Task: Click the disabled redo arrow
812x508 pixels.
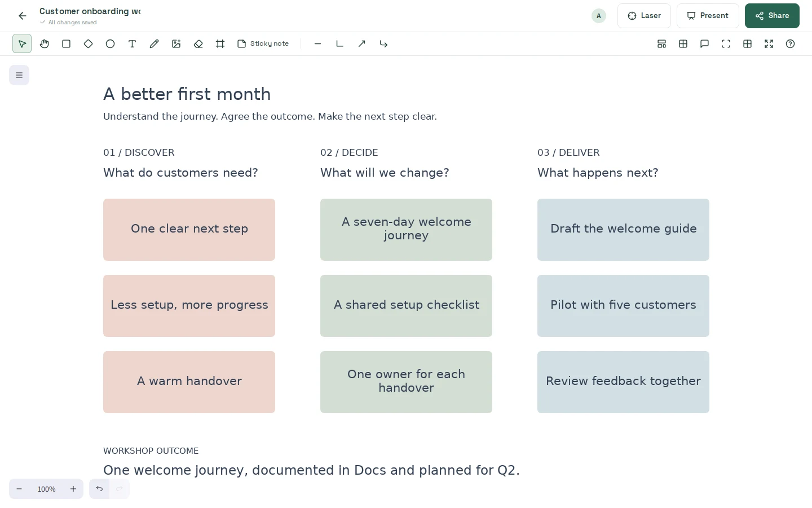Action: [x=120, y=489]
